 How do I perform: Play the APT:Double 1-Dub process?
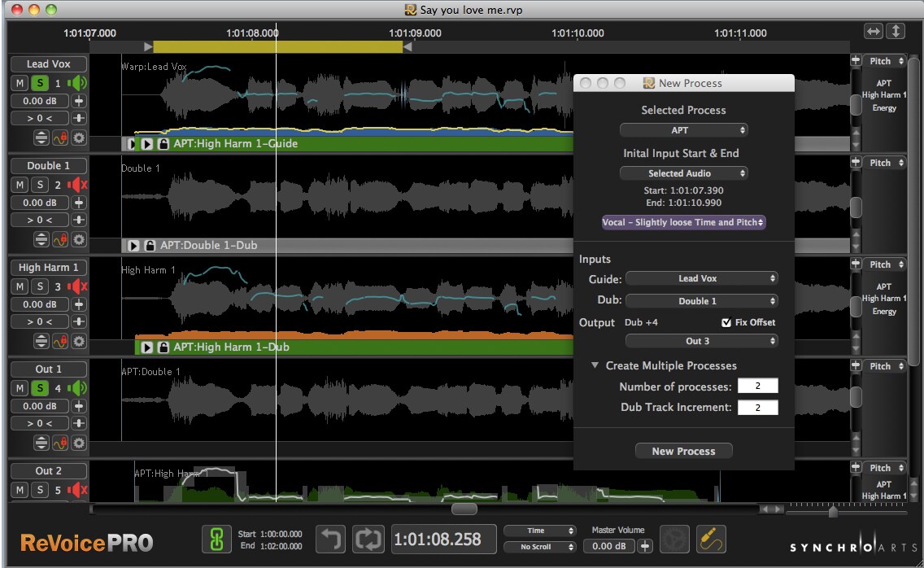pyautogui.click(x=133, y=246)
